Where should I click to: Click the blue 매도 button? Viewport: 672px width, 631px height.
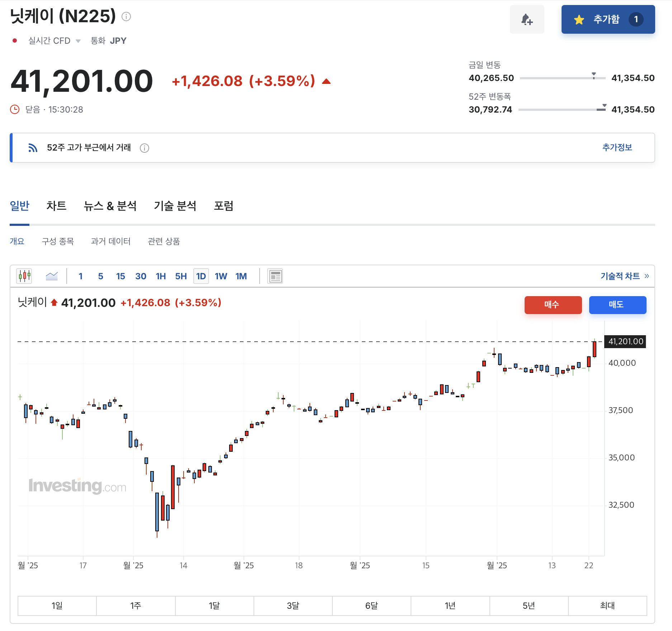tap(617, 305)
